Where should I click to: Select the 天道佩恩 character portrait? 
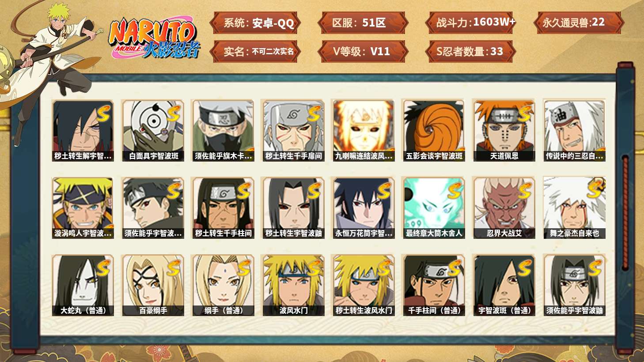point(504,130)
